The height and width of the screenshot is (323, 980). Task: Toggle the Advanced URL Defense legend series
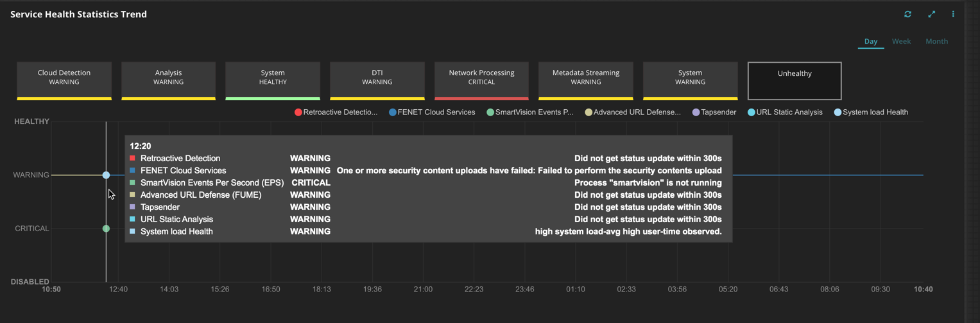[x=633, y=112]
